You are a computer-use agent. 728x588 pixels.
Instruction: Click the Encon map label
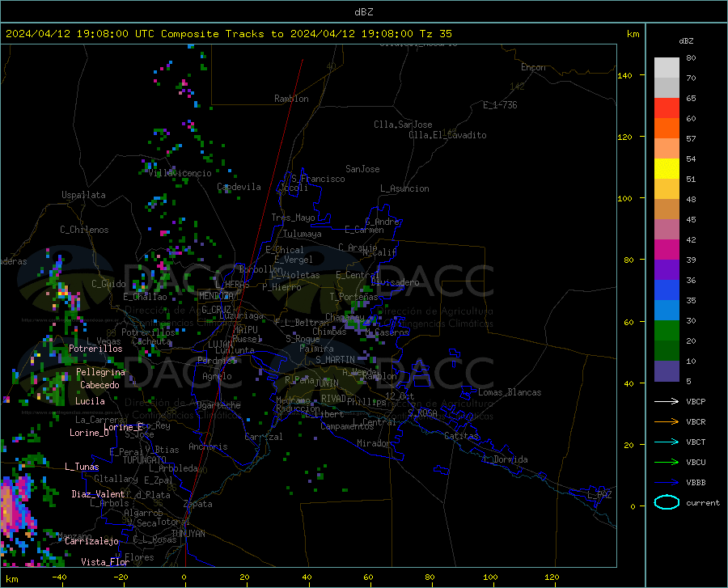coord(533,67)
